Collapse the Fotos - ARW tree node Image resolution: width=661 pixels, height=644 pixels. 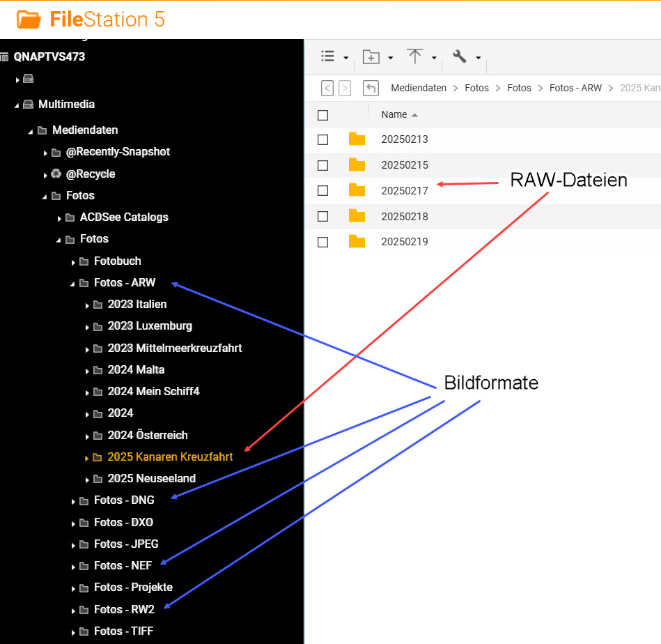click(x=73, y=284)
